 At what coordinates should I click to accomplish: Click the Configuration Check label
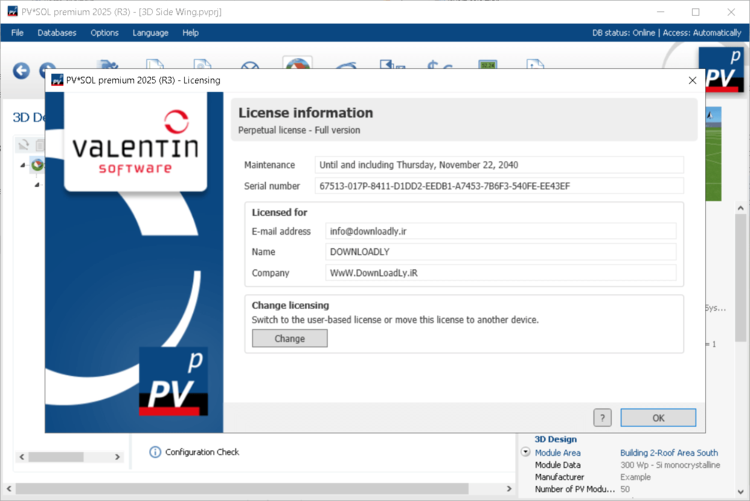coord(202,452)
